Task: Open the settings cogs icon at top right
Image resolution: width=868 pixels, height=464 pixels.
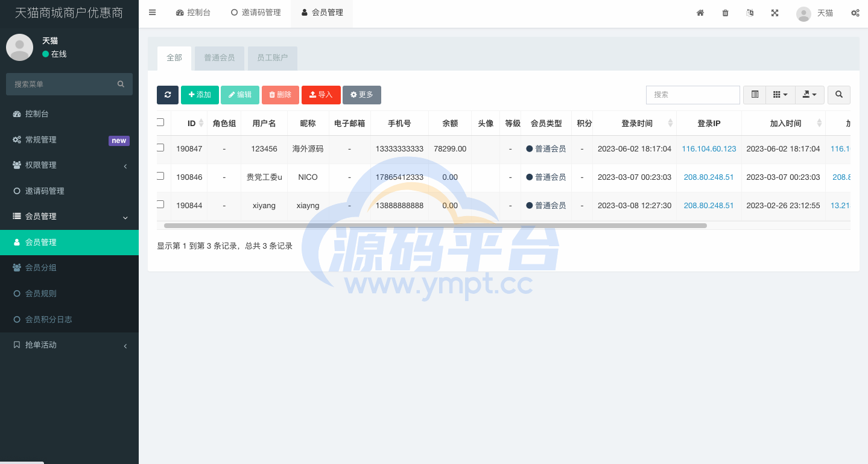Action: 855,13
